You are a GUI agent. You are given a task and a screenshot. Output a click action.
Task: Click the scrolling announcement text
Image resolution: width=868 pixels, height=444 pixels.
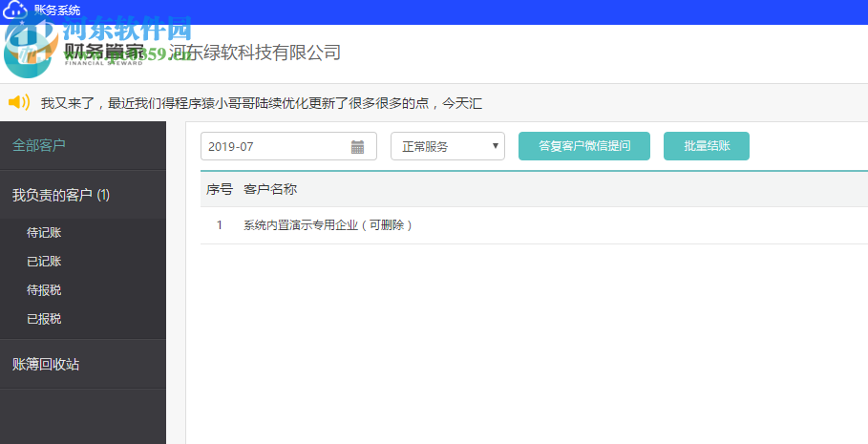tap(262, 103)
